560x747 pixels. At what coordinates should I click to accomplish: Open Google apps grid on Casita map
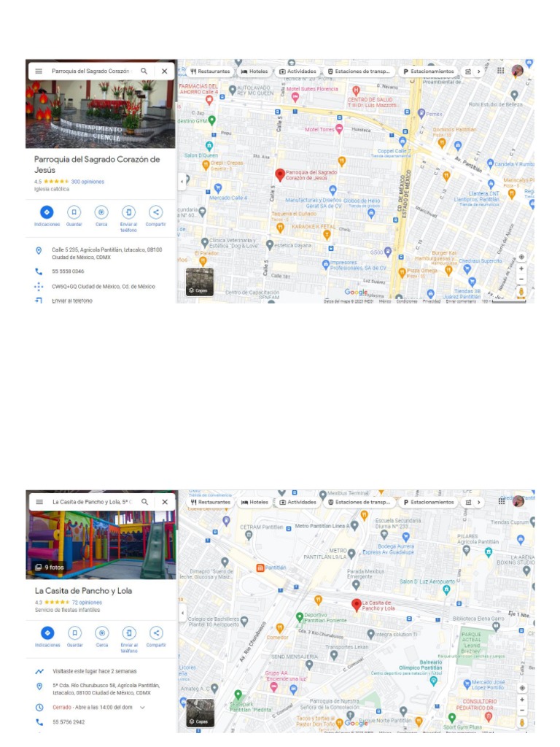(502, 501)
